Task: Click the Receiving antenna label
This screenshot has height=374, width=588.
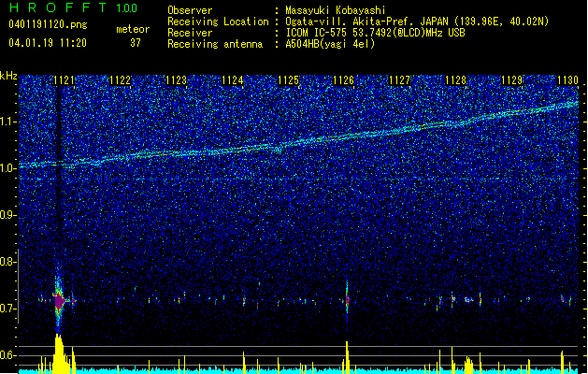Action: tap(215, 44)
